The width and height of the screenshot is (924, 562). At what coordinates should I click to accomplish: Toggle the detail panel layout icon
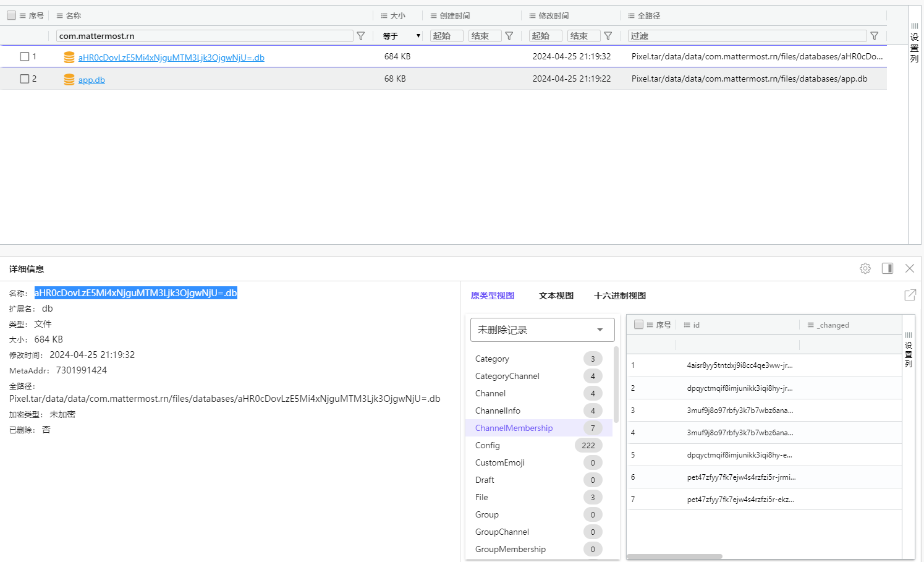[x=888, y=268]
